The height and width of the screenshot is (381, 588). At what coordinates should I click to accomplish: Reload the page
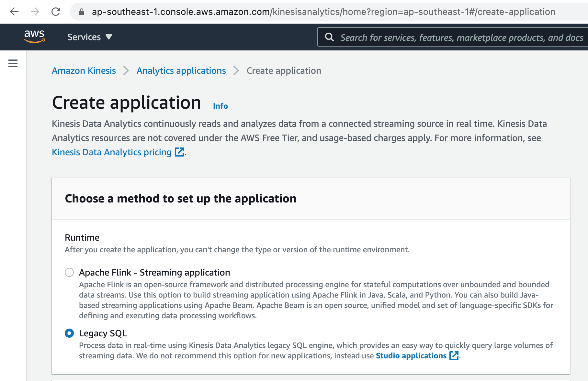[x=56, y=12]
